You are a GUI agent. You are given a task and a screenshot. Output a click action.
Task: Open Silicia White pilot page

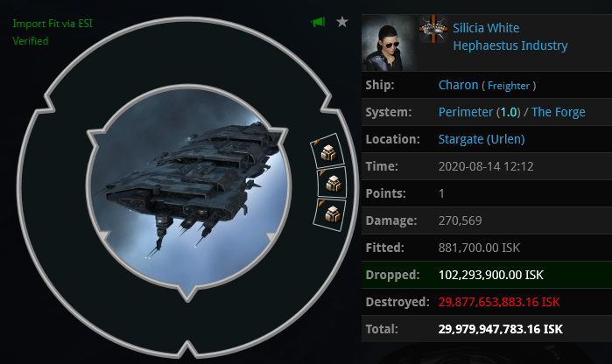(x=486, y=28)
